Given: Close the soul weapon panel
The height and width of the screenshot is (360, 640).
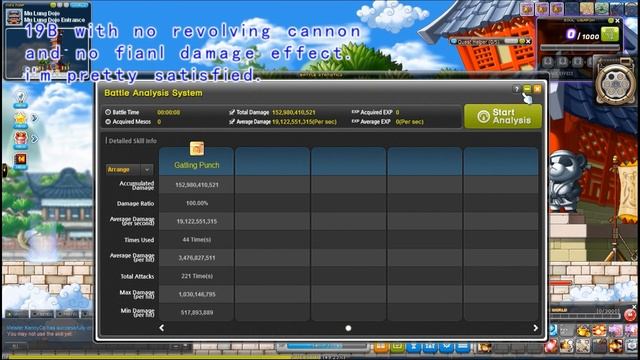Looking at the screenshot, I should (618, 20).
